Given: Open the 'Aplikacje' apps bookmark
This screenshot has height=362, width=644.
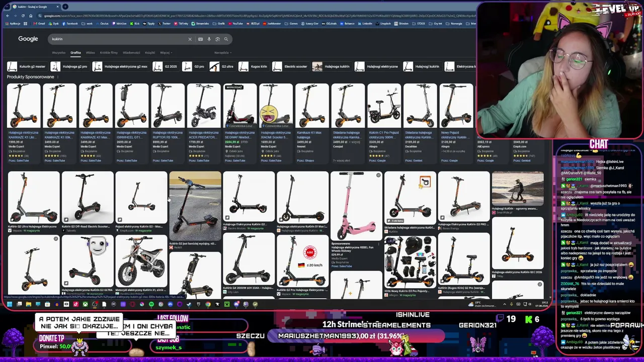Looking at the screenshot, I should pyautogui.click(x=13, y=23).
